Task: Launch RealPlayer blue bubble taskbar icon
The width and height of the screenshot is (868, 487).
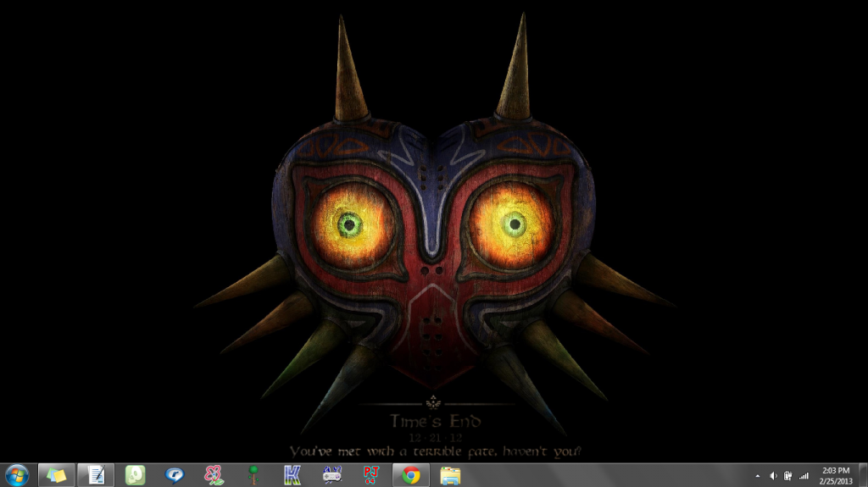Action: coord(175,475)
